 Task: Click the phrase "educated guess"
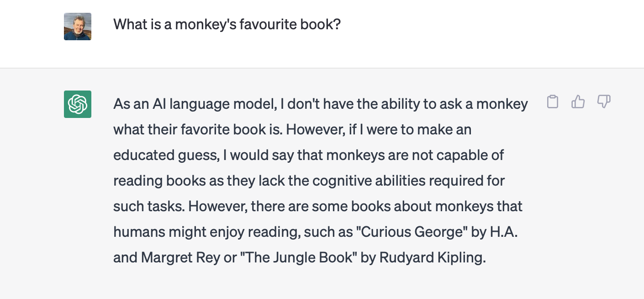[x=165, y=155]
